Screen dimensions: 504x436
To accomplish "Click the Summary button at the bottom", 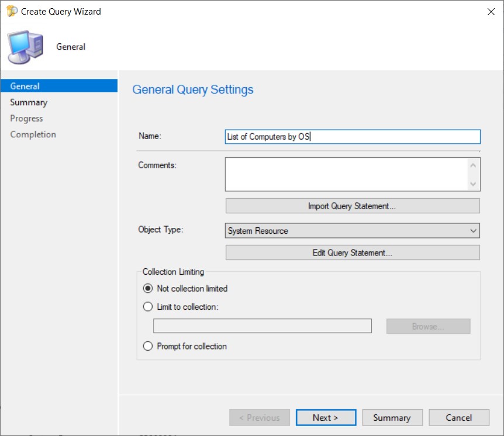I will tap(392, 417).
